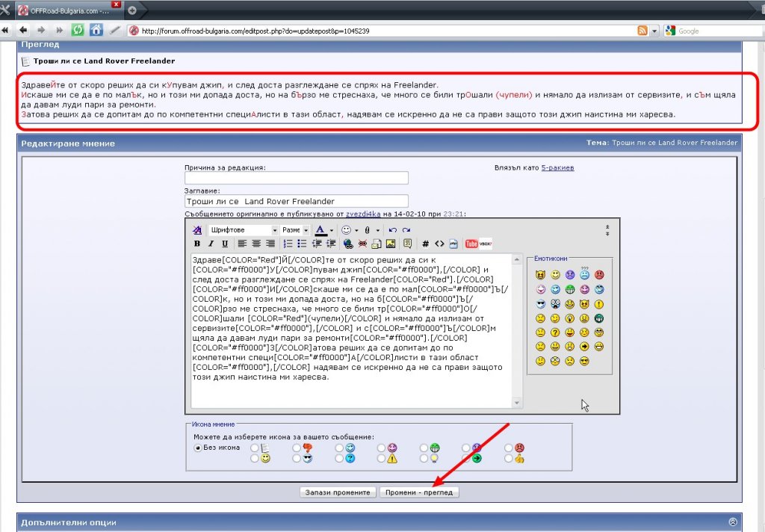This screenshot has height=532, width=765.
Task: Go to the browser home page
Action: click(96, 31)
